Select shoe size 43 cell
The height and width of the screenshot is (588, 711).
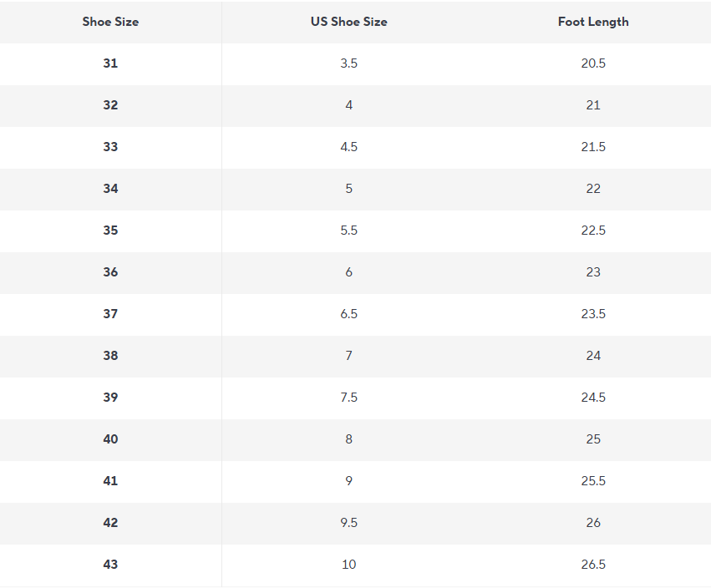[x=110, y=565]
